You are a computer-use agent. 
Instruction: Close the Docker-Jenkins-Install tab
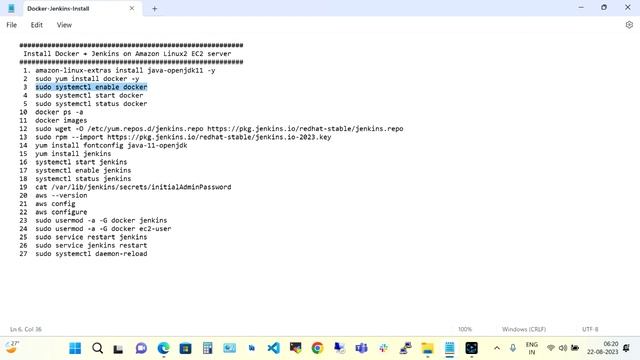[x=132, y=8]
